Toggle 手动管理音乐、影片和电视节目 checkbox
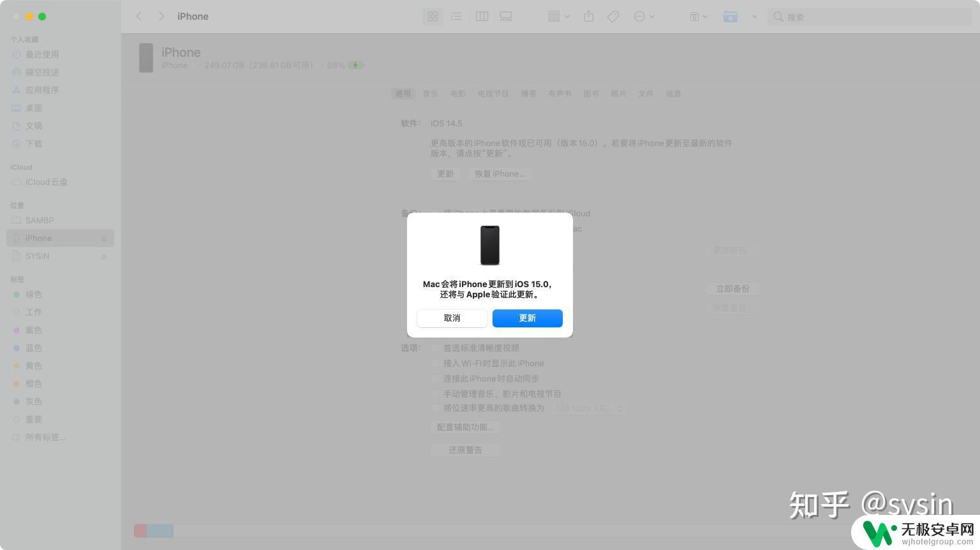 pos(435,394)
